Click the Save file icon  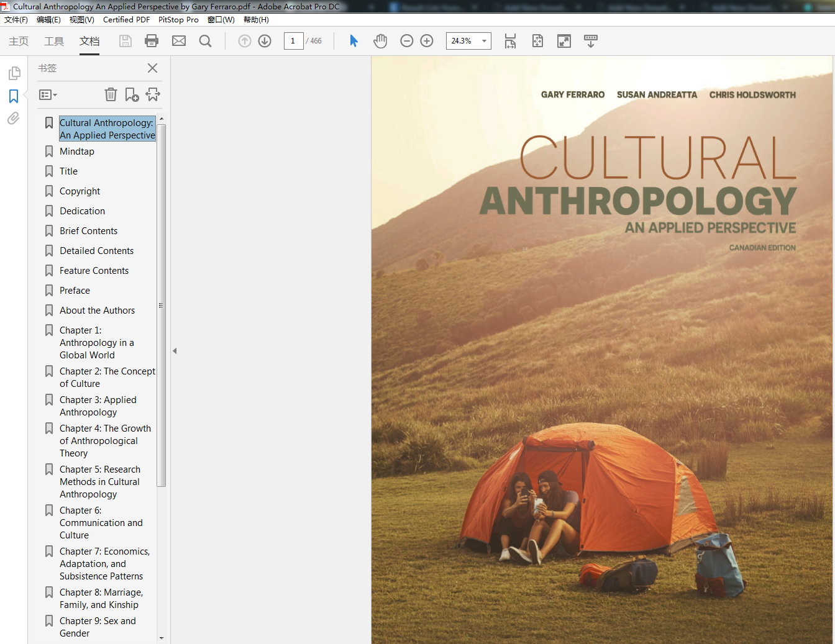coord(125,41)
